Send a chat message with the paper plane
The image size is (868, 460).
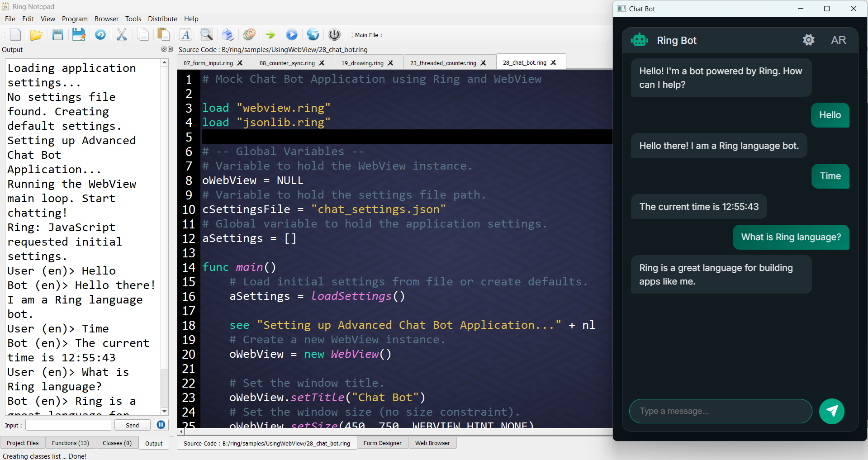point(831,411)
